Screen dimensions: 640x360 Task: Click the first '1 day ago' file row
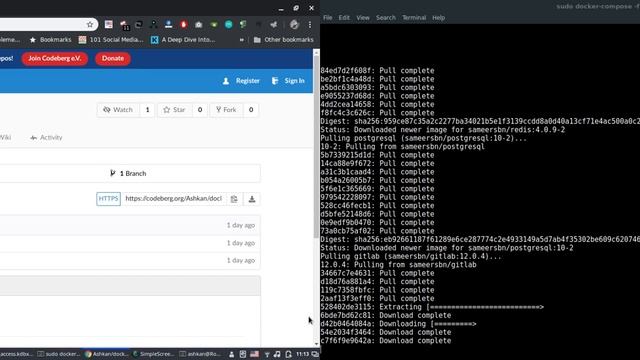pos(130,225)
